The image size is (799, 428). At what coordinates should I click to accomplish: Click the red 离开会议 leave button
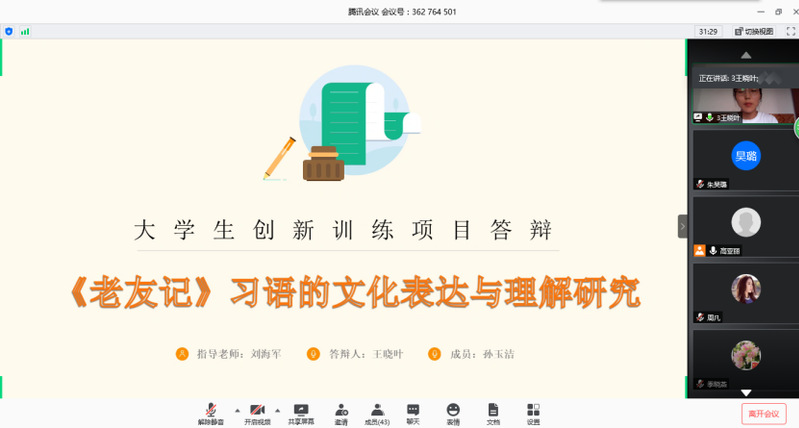pos(763,413)
